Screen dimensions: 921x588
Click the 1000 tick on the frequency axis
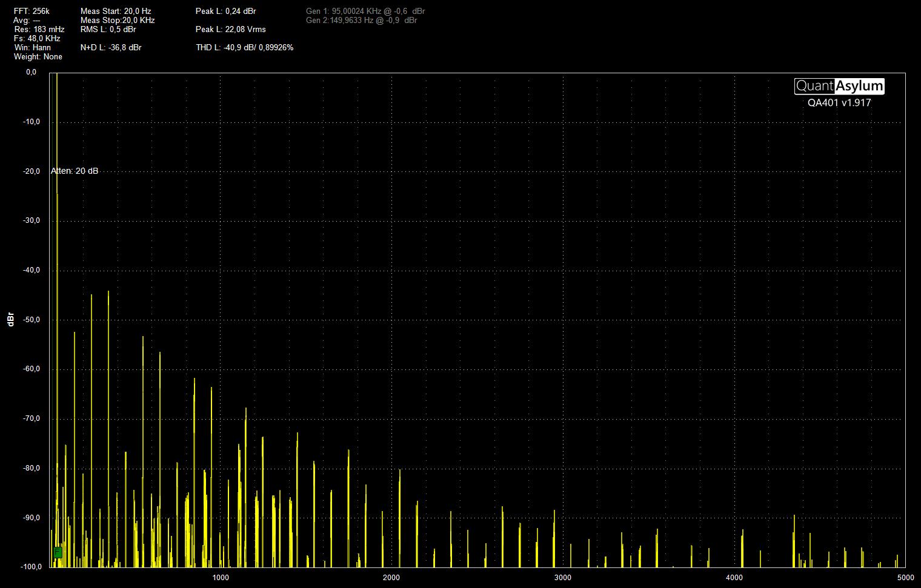click(x=220, y=577)
